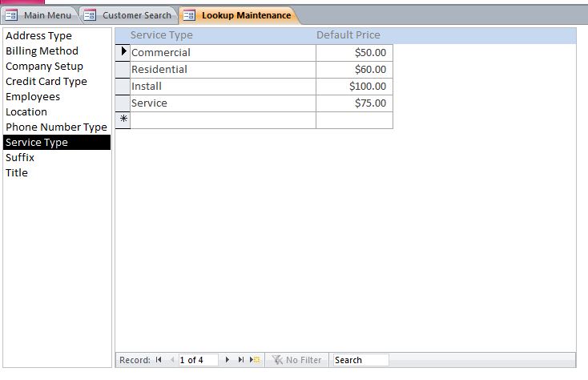Click the Commercial service type cell
This screenshot has width=588, height=380.
click(x=224, y=53)
